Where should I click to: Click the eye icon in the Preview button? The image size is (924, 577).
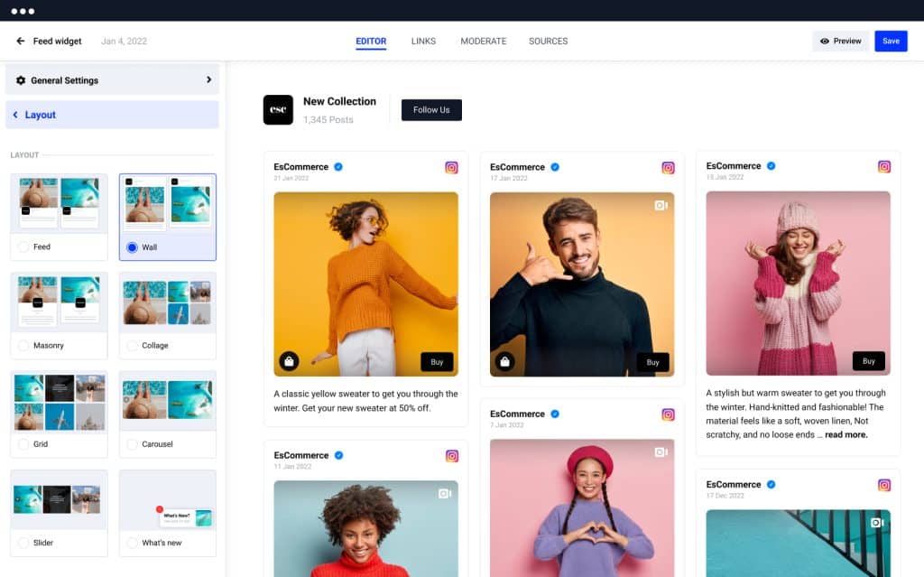(x=827, y=41)
